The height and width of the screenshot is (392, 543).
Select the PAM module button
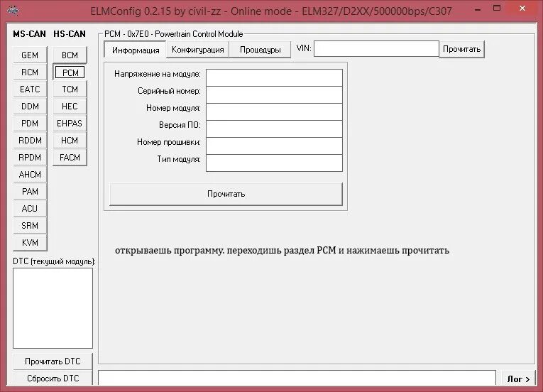(30, 191)
